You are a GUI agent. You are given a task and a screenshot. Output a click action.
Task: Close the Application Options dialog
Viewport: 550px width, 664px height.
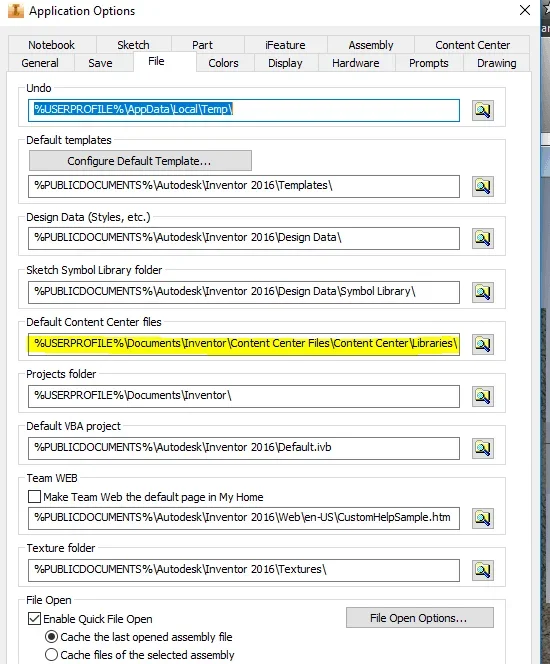(525, 10)
